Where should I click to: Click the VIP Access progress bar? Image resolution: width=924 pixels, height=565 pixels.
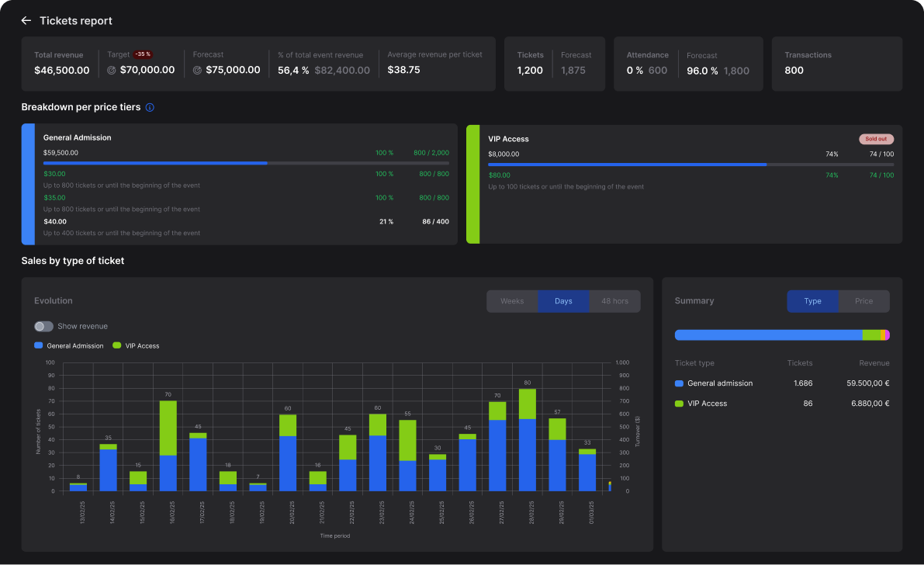coord(627,165)
